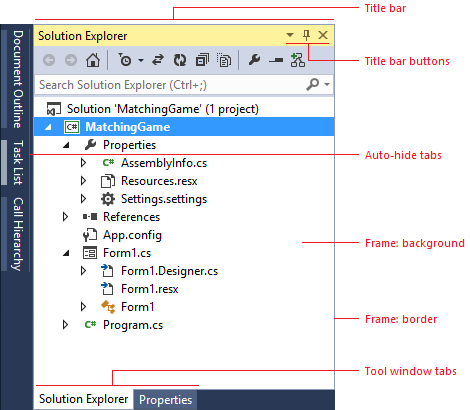Click the References node icon
Viewport: 470px width, 410px height.
tap(90, 217)
